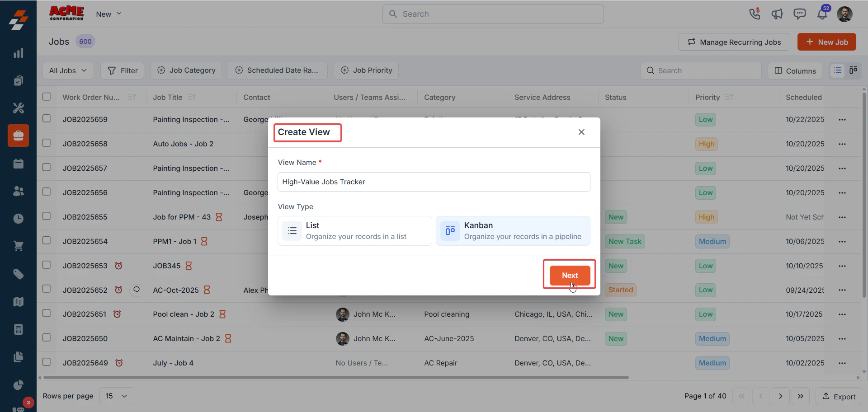Check the box for JOB2025655

click(x=47, y=216)
